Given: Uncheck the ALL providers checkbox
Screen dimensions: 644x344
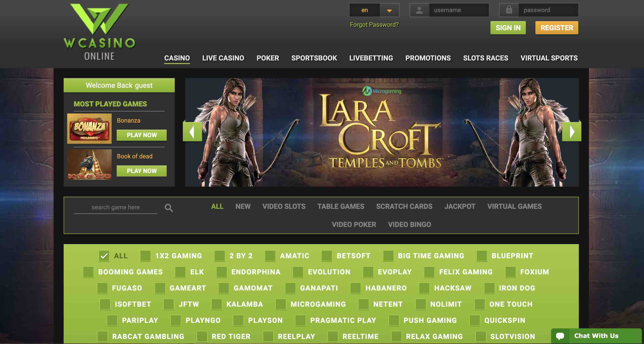Looking at the screenshot, I should [x=104, y=256].
